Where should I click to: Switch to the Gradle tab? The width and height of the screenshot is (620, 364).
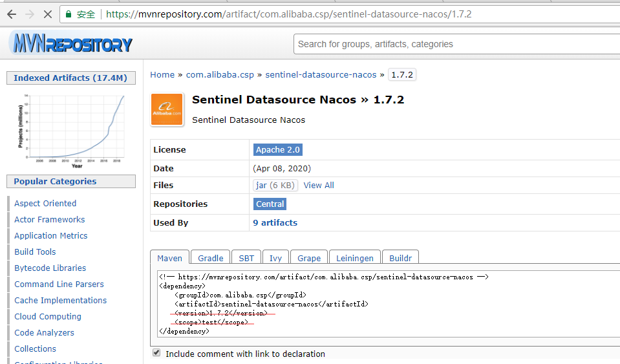tap(210, 258)
